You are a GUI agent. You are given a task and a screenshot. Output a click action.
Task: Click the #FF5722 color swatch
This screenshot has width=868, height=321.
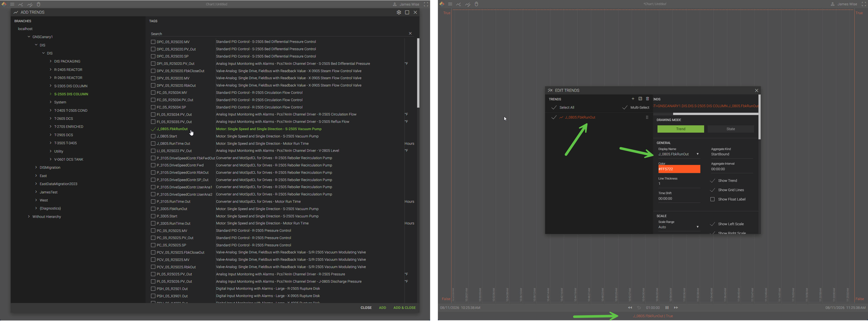click(679, 169)
